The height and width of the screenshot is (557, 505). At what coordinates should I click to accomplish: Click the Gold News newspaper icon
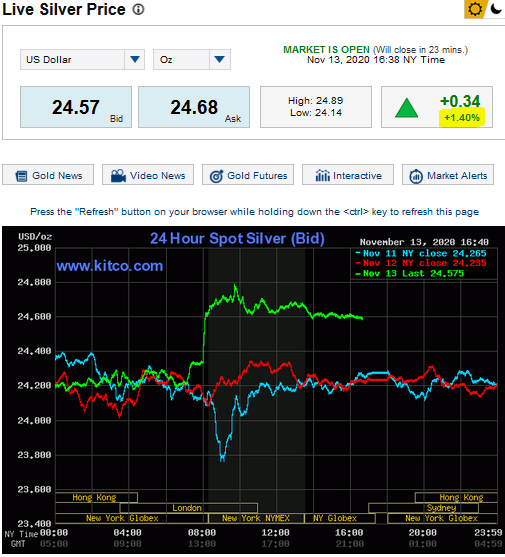point(21,176)
